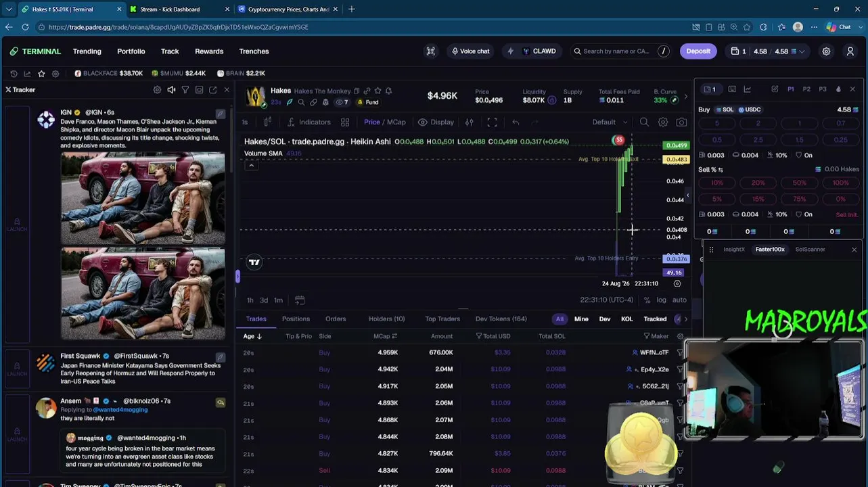
Task: Open the account profile icon
Action: coord(850,51)
